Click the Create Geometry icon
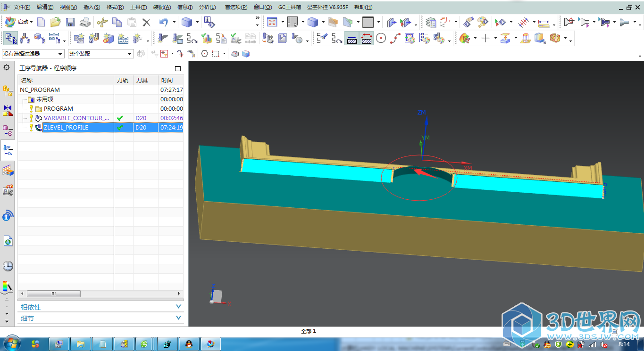The height and width of the screenshot is (351, 644). click(109, 38)
